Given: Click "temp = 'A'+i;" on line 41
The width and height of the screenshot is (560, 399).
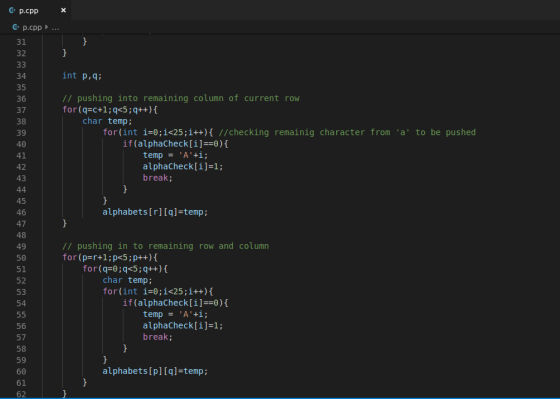Looking at the screenshot, I should 175,155.
